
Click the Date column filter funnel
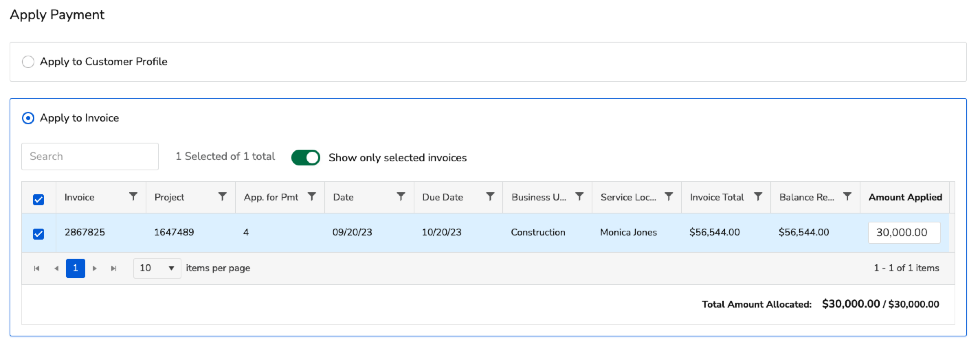click(x=401, y=196)
